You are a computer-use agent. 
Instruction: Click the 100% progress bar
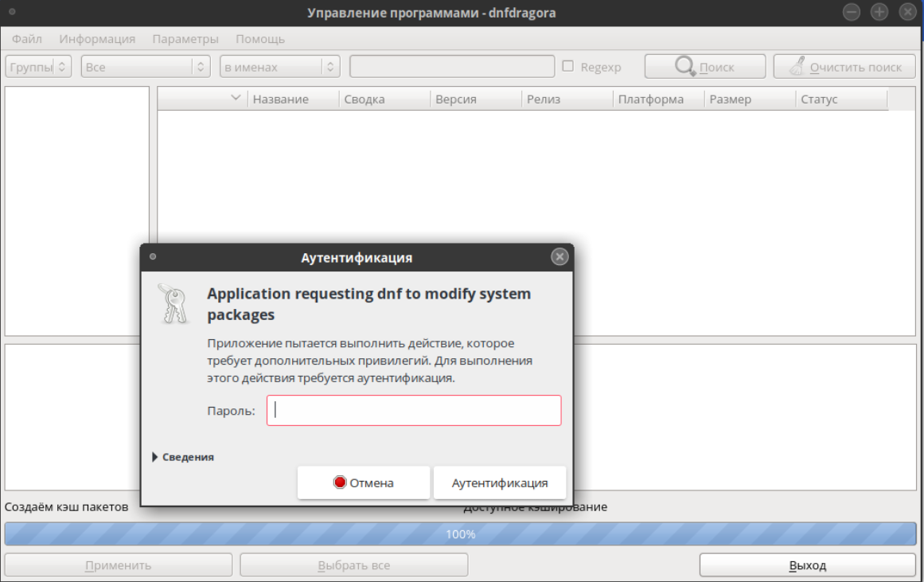[460, 534]
